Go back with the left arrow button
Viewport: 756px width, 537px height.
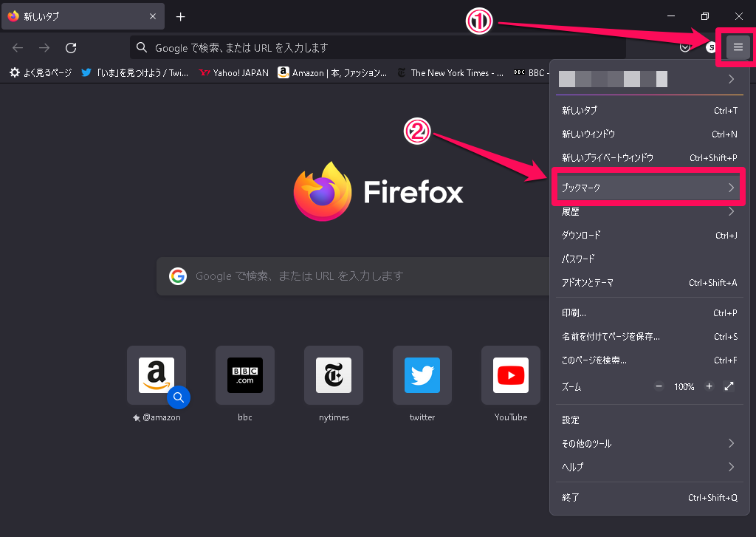coord(18,48)
